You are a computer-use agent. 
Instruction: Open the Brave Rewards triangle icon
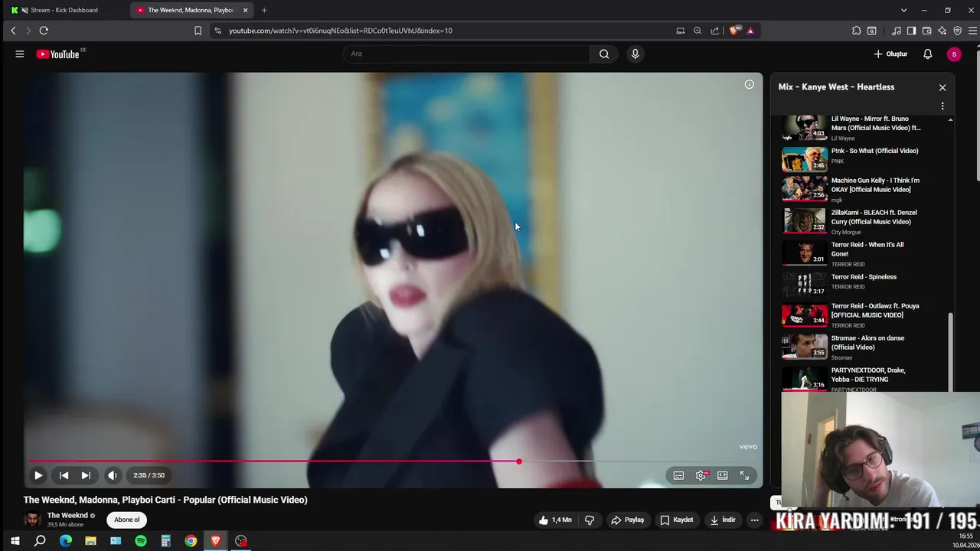coord(750,31)
